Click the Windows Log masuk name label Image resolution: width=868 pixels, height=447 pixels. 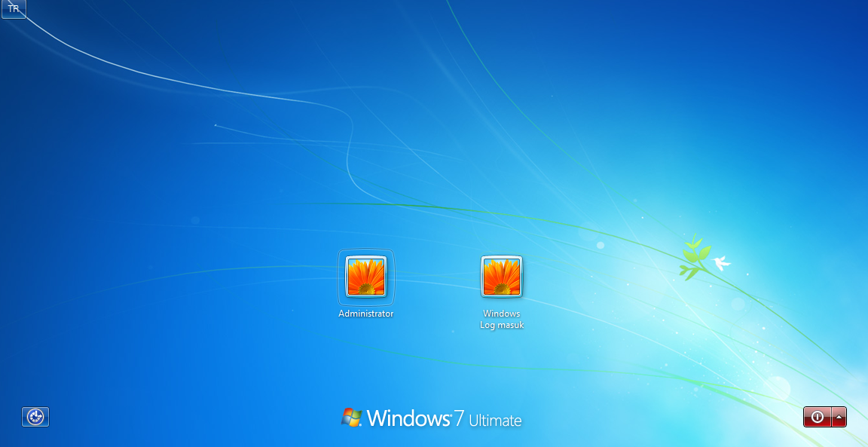coord(502,319)
